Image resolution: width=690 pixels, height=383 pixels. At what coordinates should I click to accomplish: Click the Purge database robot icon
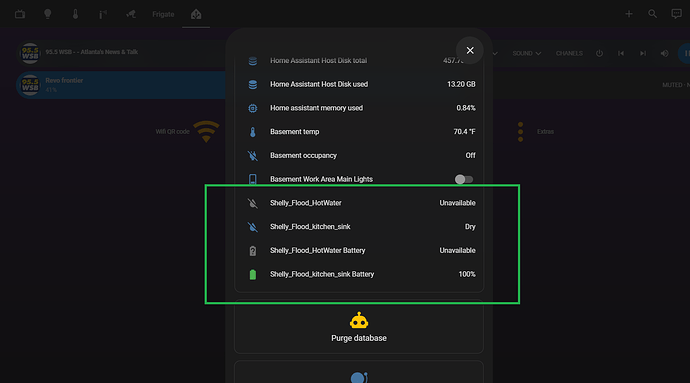pos(359,321)
